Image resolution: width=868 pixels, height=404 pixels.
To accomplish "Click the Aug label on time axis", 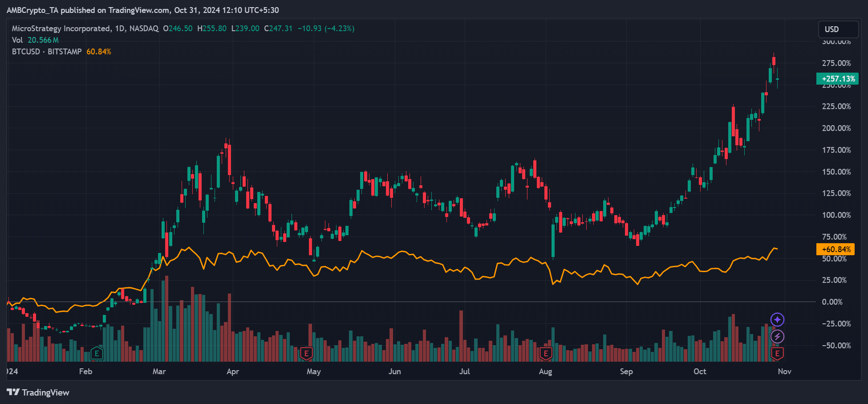I will point(545,371).
